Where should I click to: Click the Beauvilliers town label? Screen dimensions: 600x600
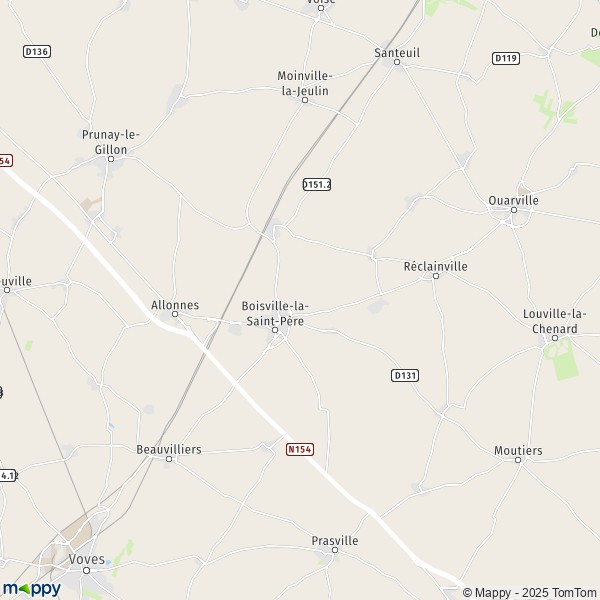coord(169,449)
